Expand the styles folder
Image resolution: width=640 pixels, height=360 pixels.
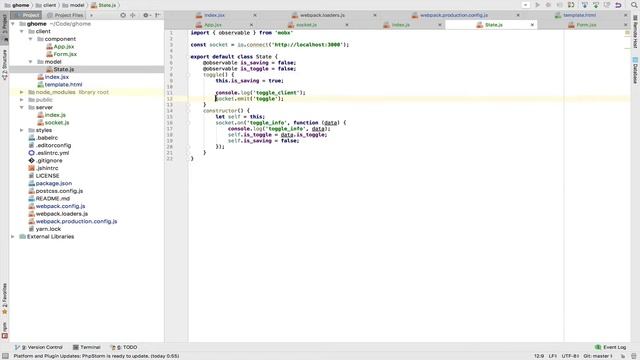coord(22,130)
